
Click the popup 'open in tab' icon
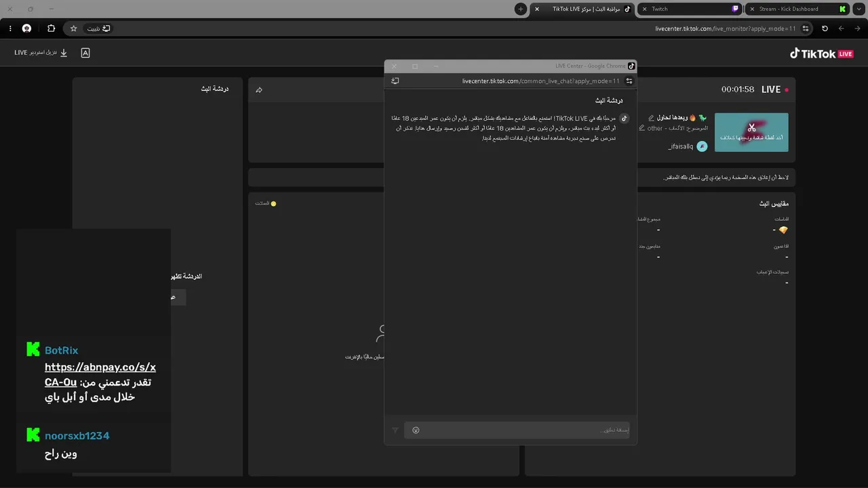[395, 81]
